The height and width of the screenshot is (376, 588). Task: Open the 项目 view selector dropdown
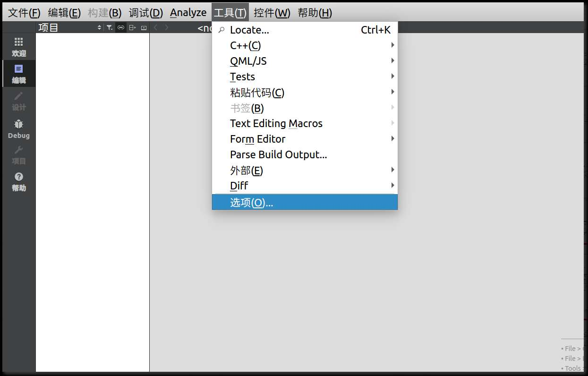click(x=70, y=28)
